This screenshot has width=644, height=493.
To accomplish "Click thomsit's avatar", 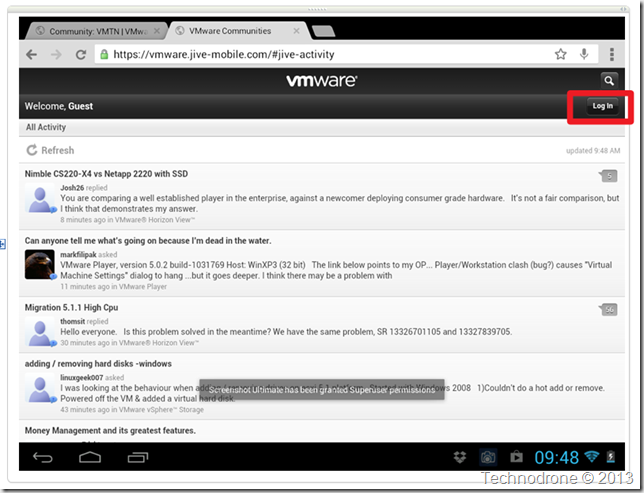I will (x=40, y=332).
